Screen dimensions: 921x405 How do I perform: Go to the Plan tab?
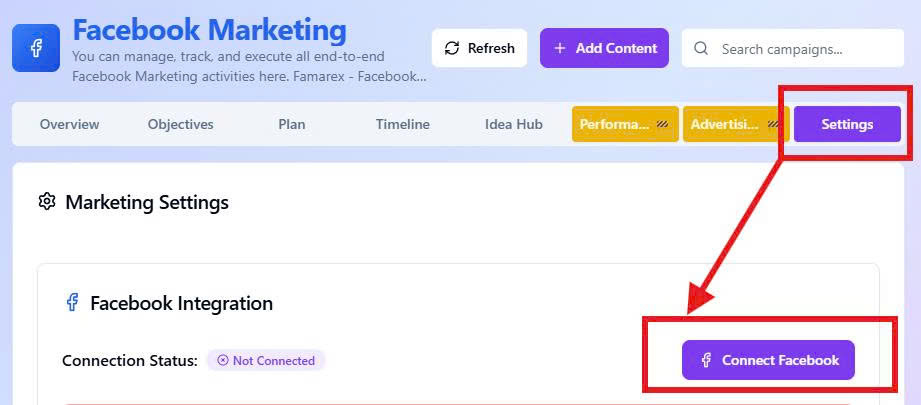tap(292, 125)
